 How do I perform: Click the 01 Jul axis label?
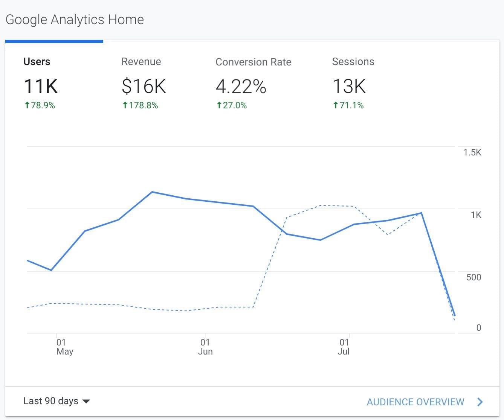pos(344,347)
